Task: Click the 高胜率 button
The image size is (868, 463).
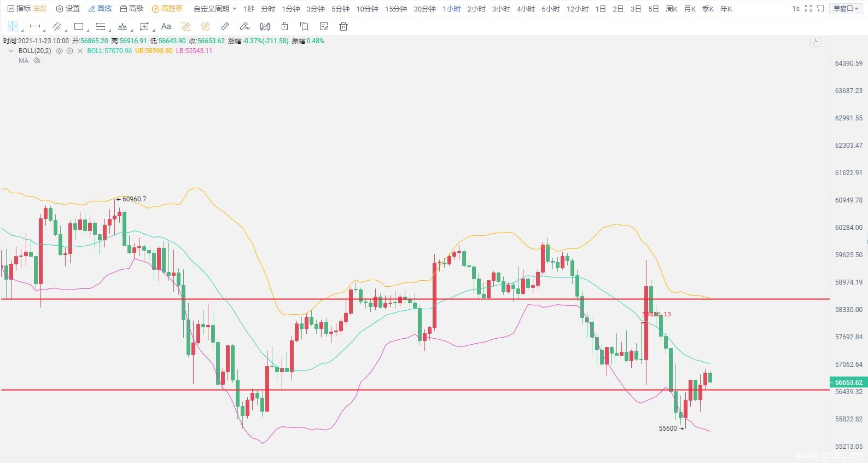Action: click(x=167, y=9)
